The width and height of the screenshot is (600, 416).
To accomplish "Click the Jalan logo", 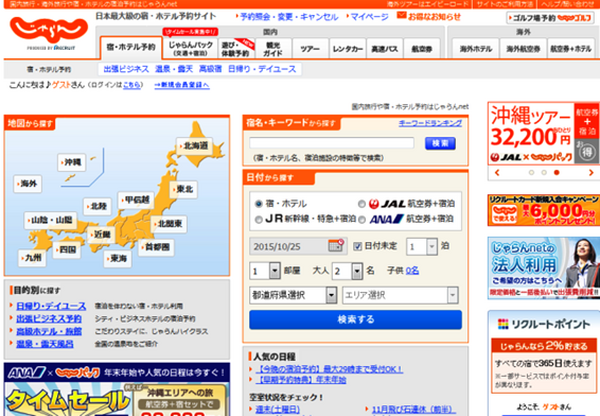I will click(x=48, y=30).
